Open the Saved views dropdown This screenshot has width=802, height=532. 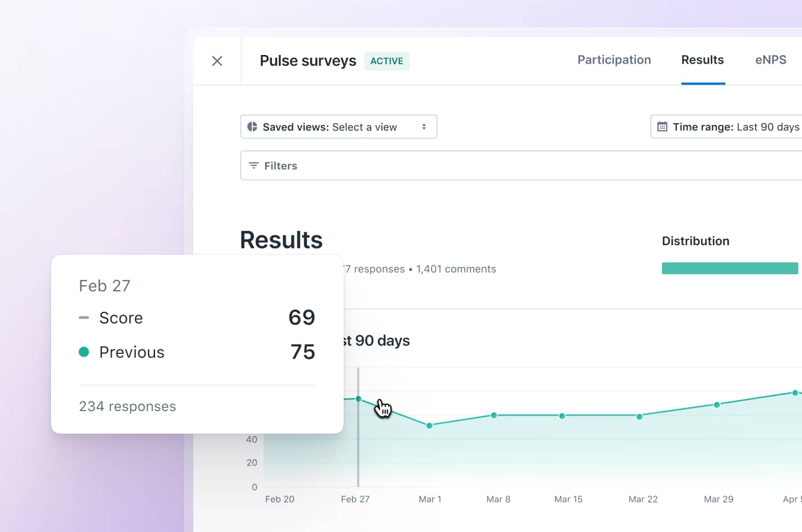coord(339,127)
